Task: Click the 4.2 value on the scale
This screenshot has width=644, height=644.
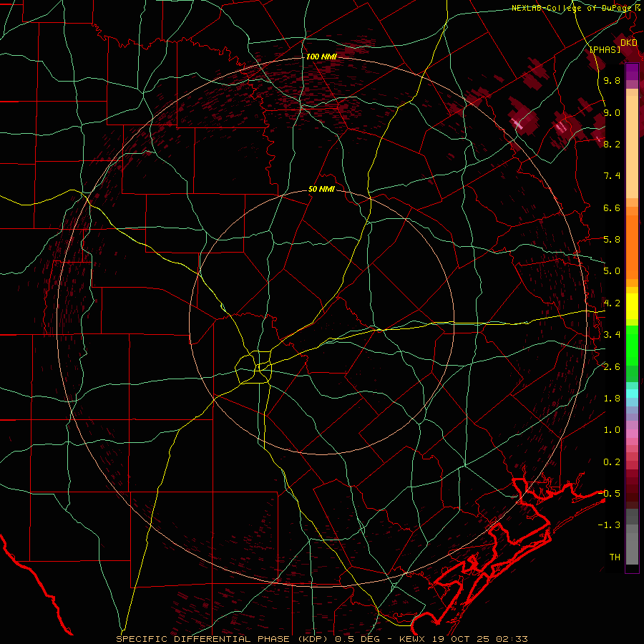Action: (612, 303)
